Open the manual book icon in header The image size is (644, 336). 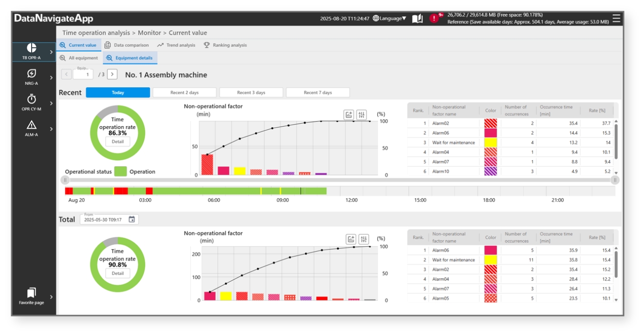click(x=418, y=19)
